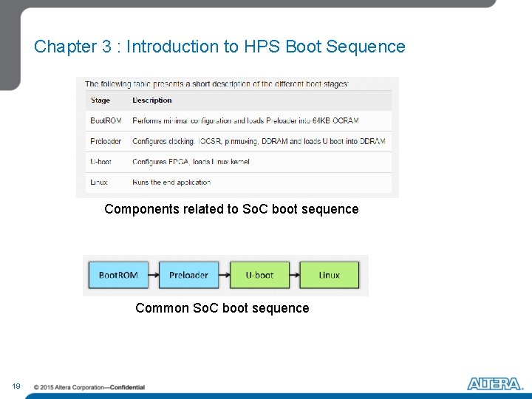Select the 'Preloader' table cell
Viewport: 532px width, 399px height.
106,141
